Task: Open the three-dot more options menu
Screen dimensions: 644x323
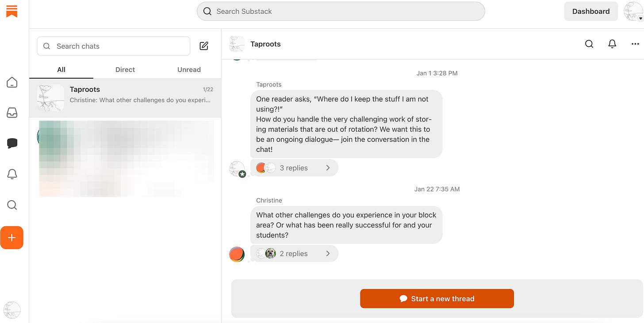Action: [x=635, y=44]
